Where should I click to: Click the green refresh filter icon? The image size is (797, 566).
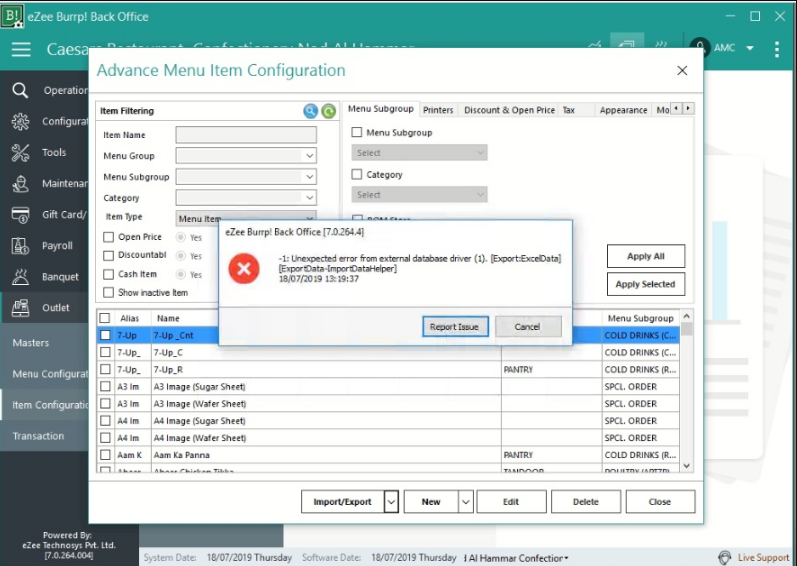[x=328, y=111]
